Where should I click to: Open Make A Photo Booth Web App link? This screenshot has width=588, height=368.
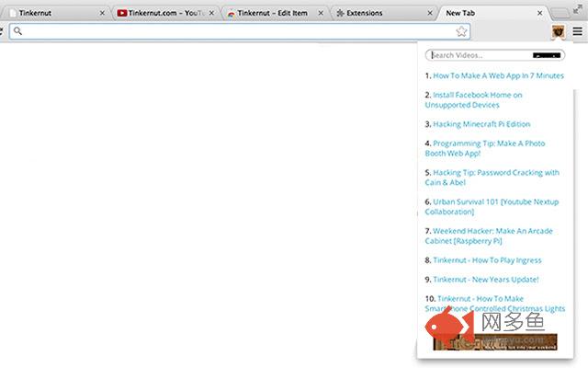(485, 148)
